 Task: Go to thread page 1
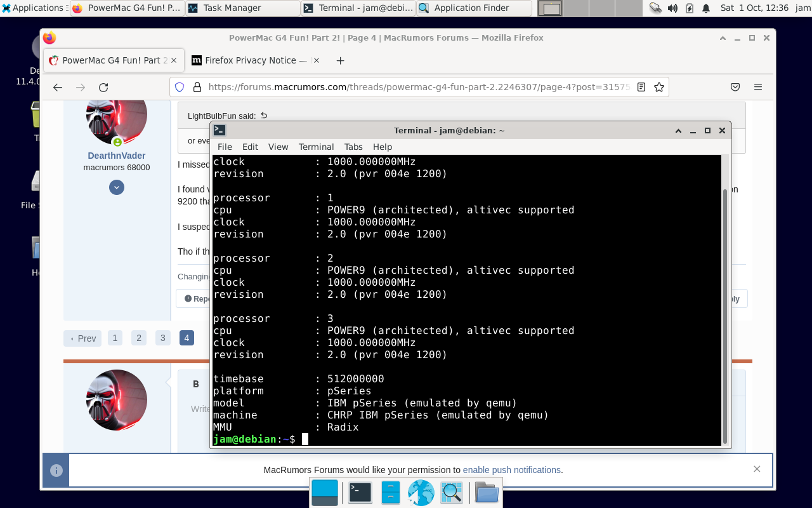115,338
